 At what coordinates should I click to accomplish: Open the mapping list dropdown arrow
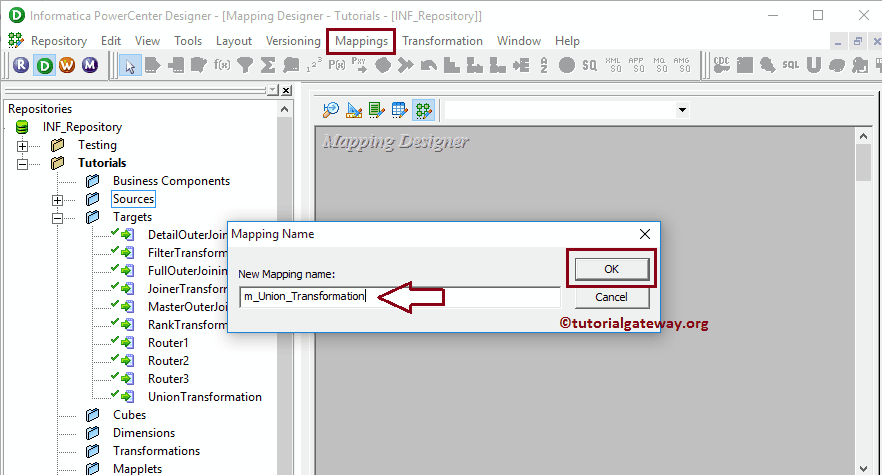point(682,110)
